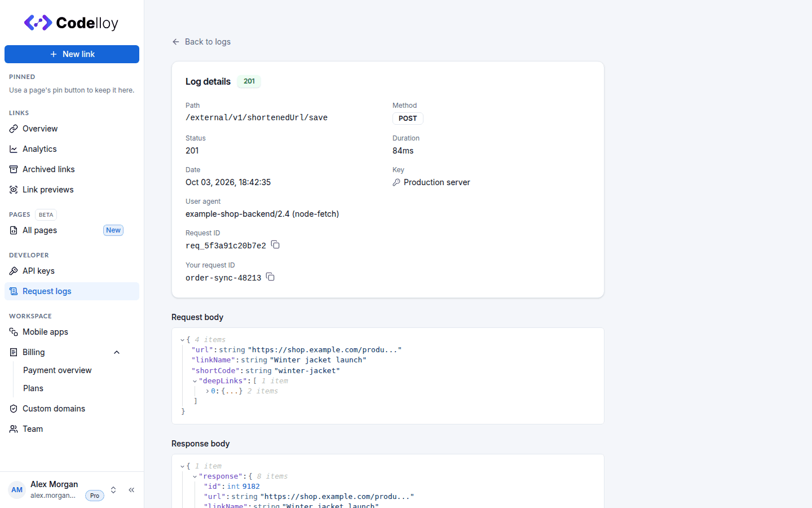Open the account switcher chevrons
Screen dimensions: 812x508
pyautogui.click(x=113, y=490)
